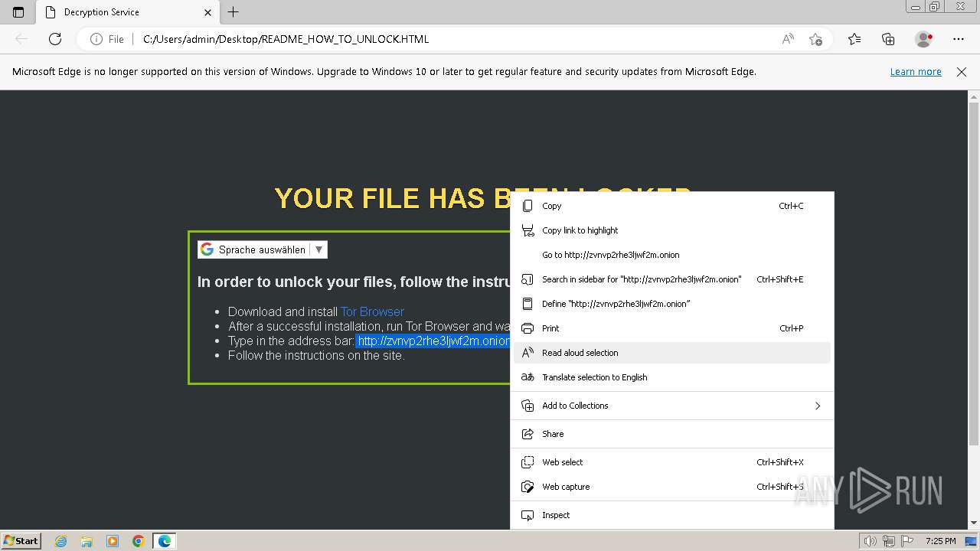This screenshot has height=551, width=980.
Task: Close the Decryption Service tab
Action: pyautogui.click(x=208, y=12)
